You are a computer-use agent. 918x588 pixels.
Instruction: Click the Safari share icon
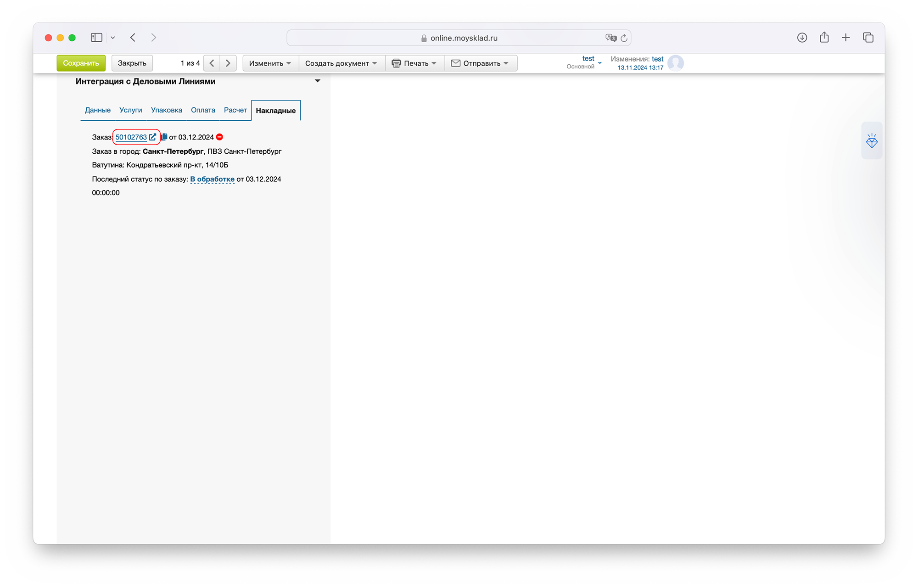[824, 38]
